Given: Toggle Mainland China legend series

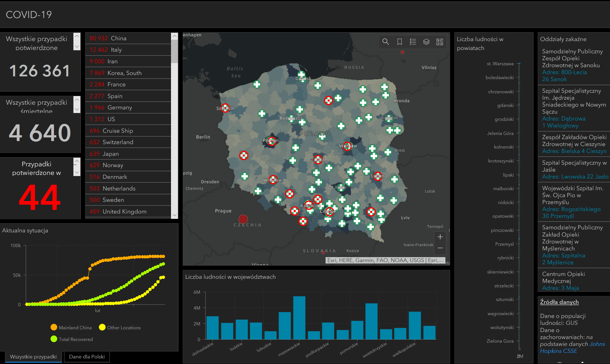Looking at the screenshot, I should point(71,328).
